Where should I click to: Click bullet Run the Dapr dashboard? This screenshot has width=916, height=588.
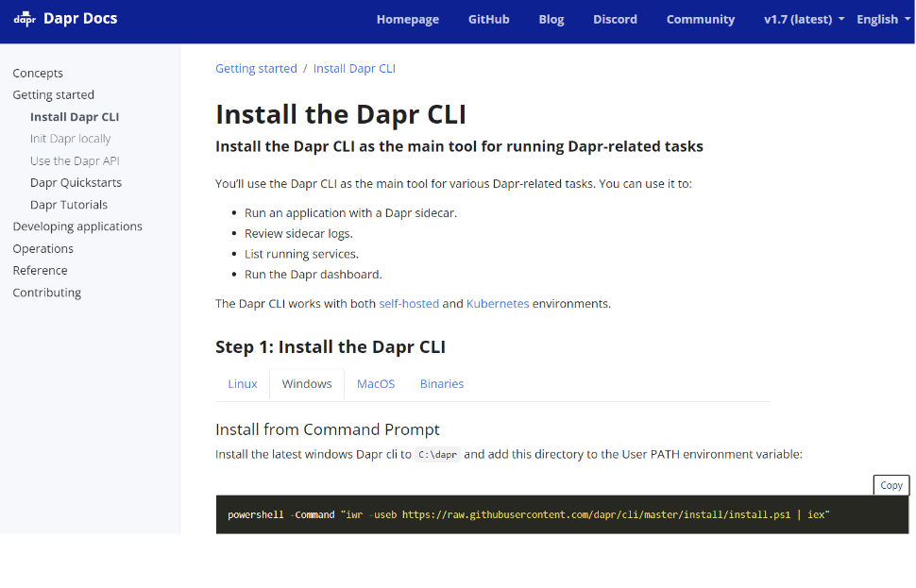point(314,275)
